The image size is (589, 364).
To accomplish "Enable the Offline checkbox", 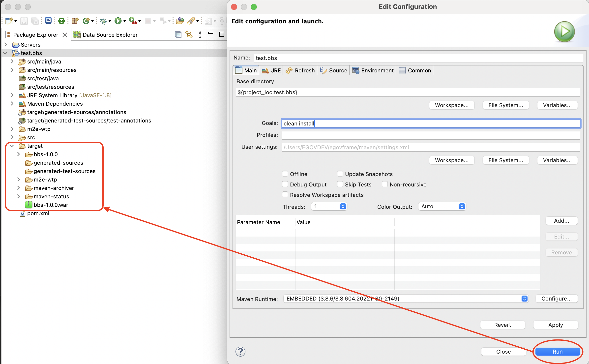I will point(285,174).
